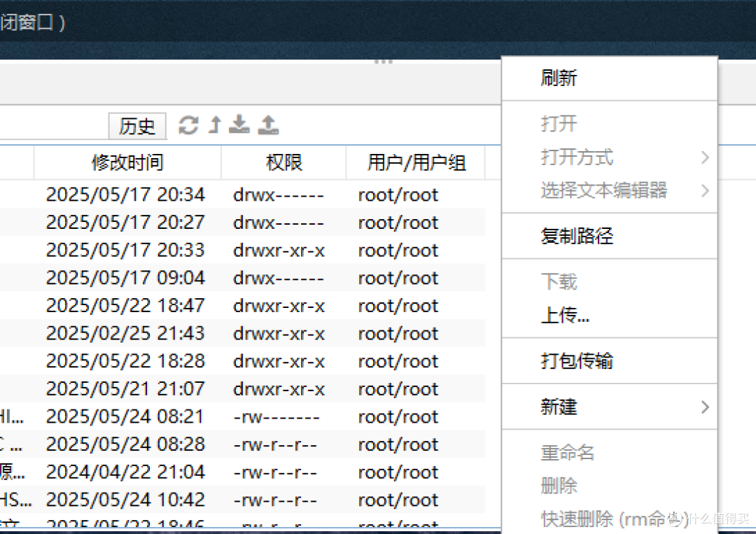The height and width of the screenshot is (534, 756).
Task: Select the row dated 2025/05/24 08:28
Action: pyautogui.click(x=242, y=444)
